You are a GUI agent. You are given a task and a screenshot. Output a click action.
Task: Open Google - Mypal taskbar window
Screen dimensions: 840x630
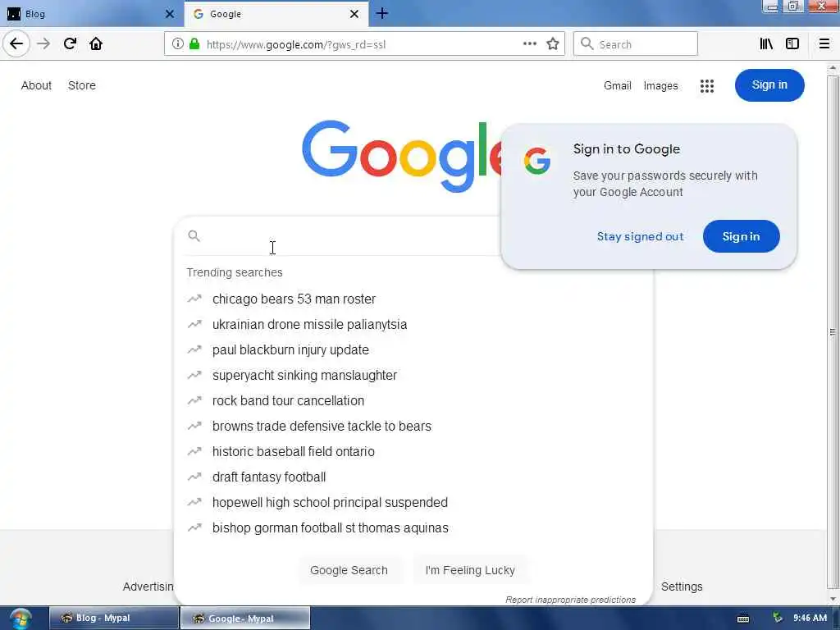(x=244, y=619)
